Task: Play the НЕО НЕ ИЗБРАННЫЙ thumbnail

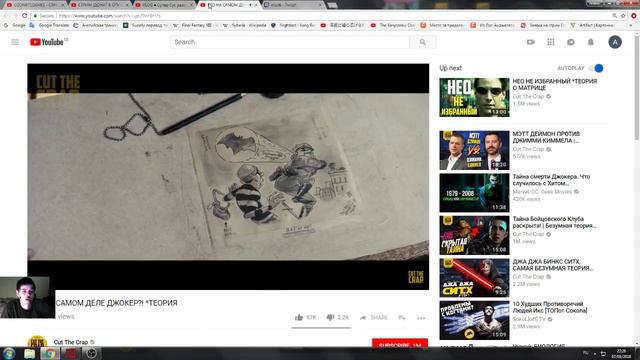Action: [x=474, y=98]
